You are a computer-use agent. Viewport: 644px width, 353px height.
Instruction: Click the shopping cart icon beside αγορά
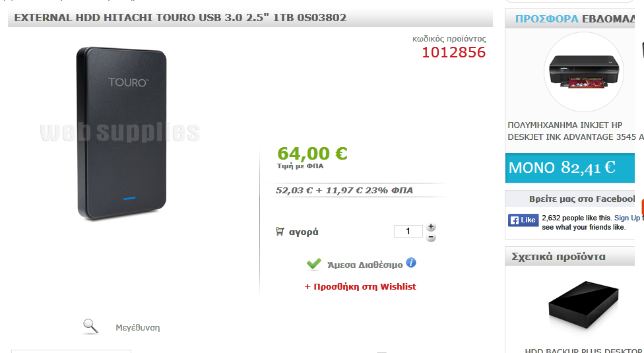280,232
